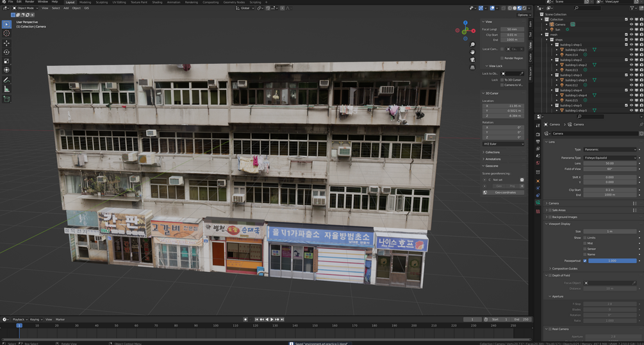The image size is (644, 345).
Task: Select the Measure tool
Action: coord(6,89)
